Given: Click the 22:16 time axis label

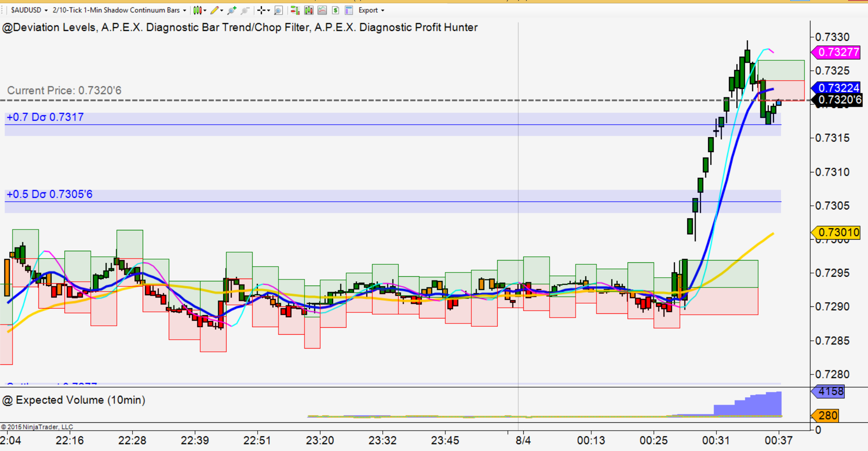Looking at the screenshot, I should 70,440.
